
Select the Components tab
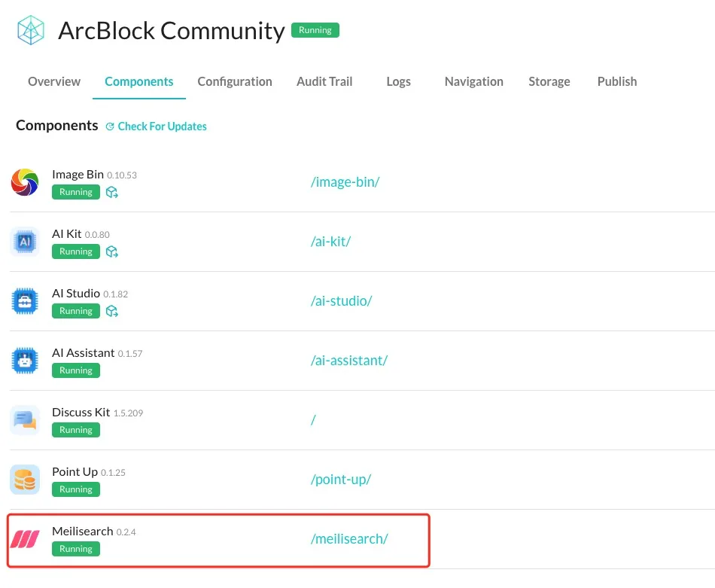(139, 81)
